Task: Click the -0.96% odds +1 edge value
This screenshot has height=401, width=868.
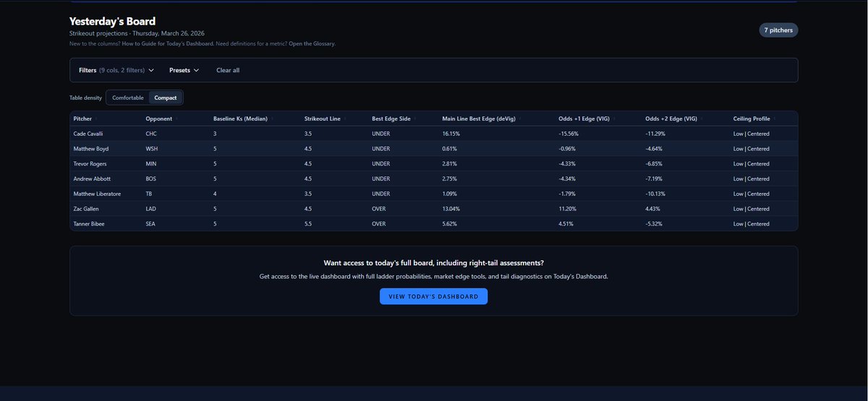Action: (x=568, y=149)
